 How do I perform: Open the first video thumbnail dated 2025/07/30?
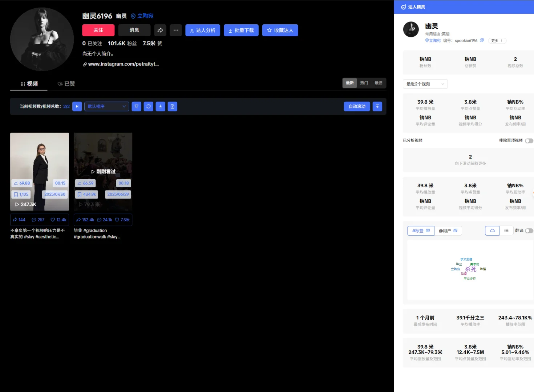click(40, 172)
